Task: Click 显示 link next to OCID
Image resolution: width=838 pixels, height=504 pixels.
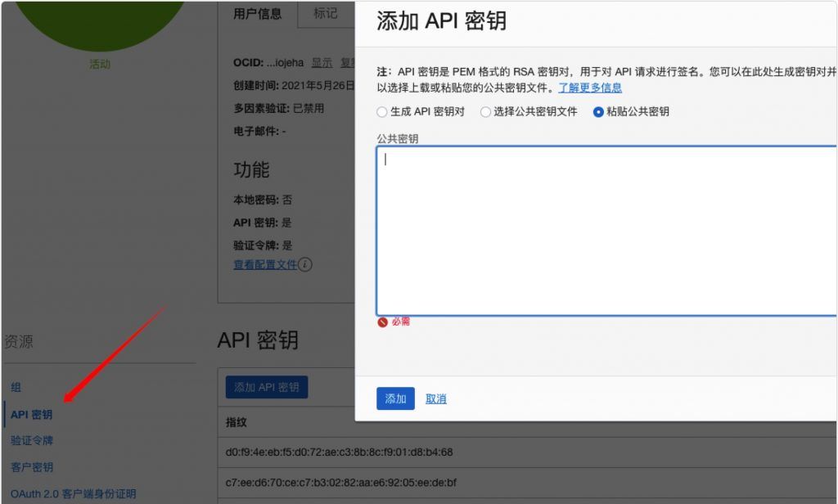Action: pyautogui.click(x=322, y=62)
